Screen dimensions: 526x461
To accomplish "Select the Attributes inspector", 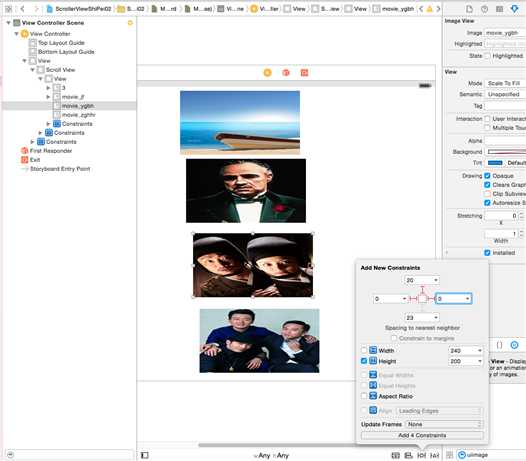I will (x=514, y=9).
